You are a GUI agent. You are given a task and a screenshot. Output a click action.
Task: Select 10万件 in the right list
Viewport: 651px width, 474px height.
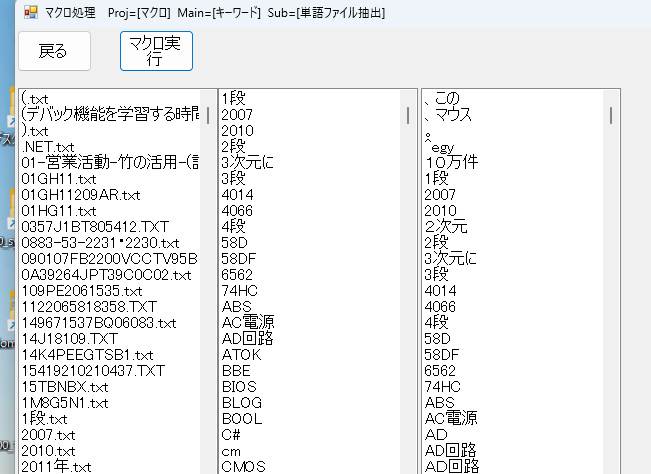451,162
